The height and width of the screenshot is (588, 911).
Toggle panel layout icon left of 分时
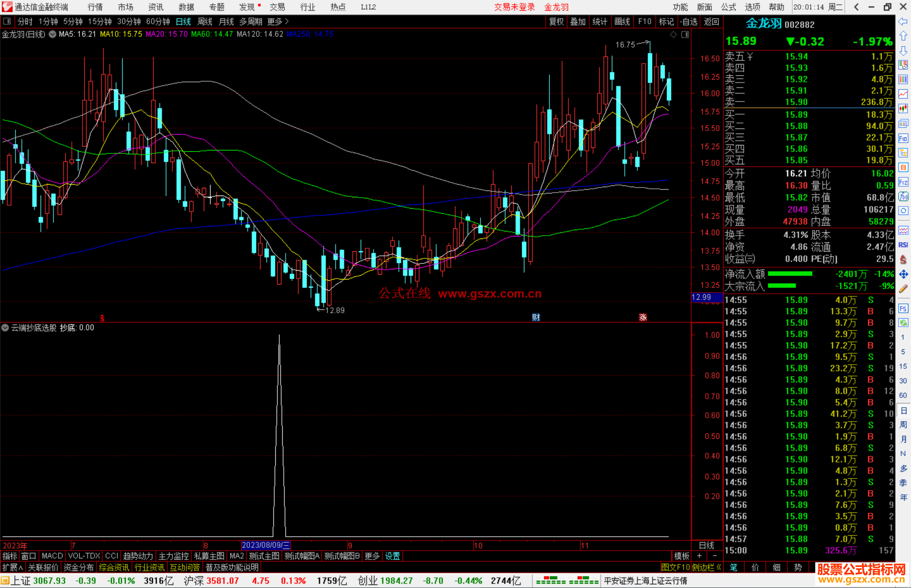[7, 21]
